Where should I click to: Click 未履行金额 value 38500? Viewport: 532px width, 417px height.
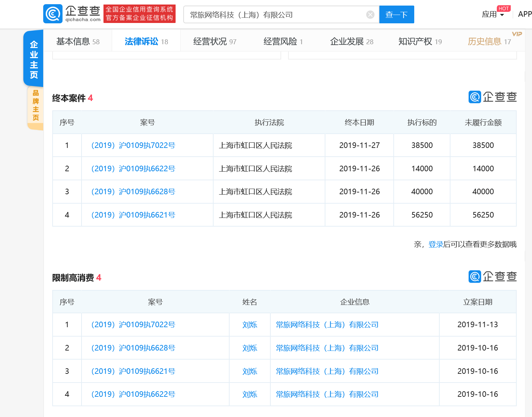point(483,145)
